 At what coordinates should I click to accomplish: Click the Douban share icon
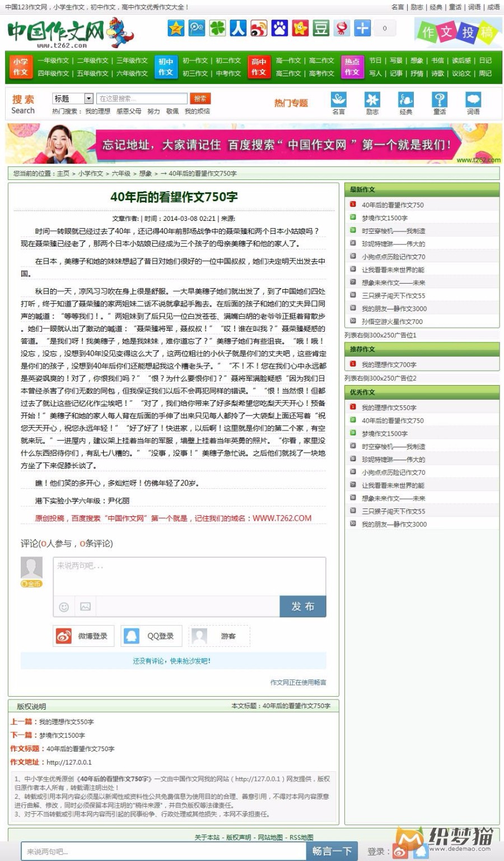click(322, 27)
